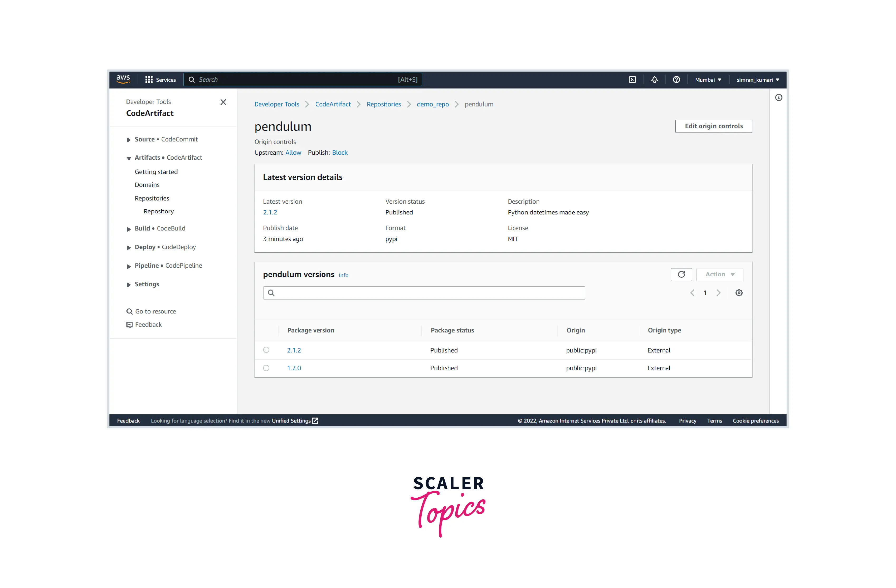
Task: Open Domains in the sidebar
Action: pos(147,185)
